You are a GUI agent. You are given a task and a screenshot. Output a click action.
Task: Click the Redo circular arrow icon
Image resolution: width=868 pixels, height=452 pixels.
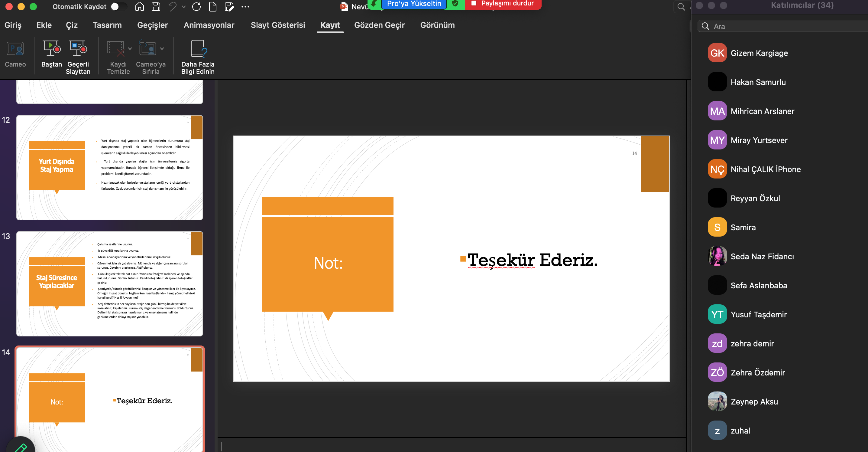(196, 7)
